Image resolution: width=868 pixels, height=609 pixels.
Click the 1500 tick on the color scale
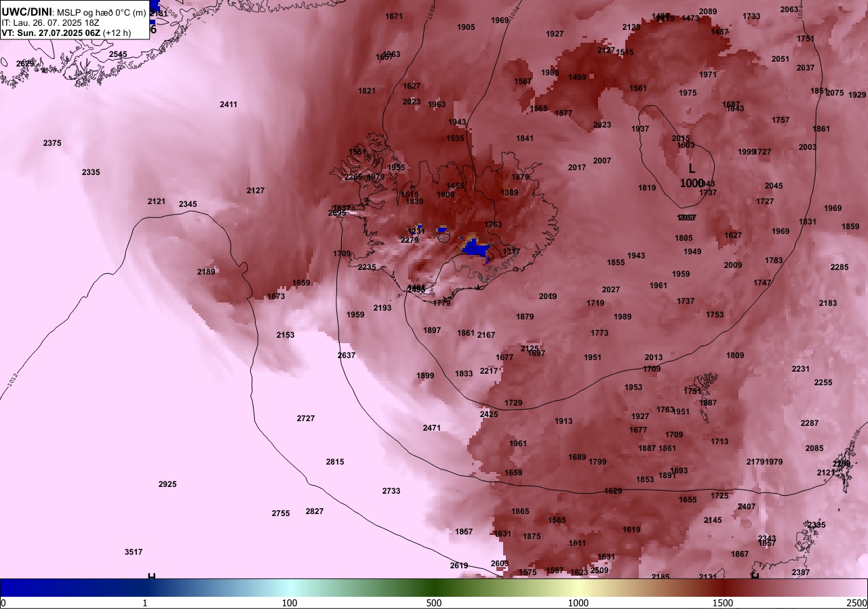click(723, 603)
